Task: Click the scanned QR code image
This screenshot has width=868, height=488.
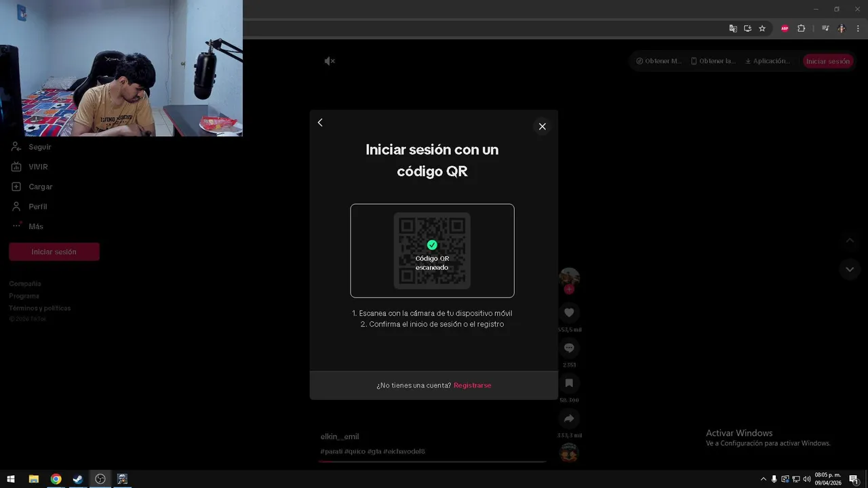Action: [432, 251]
